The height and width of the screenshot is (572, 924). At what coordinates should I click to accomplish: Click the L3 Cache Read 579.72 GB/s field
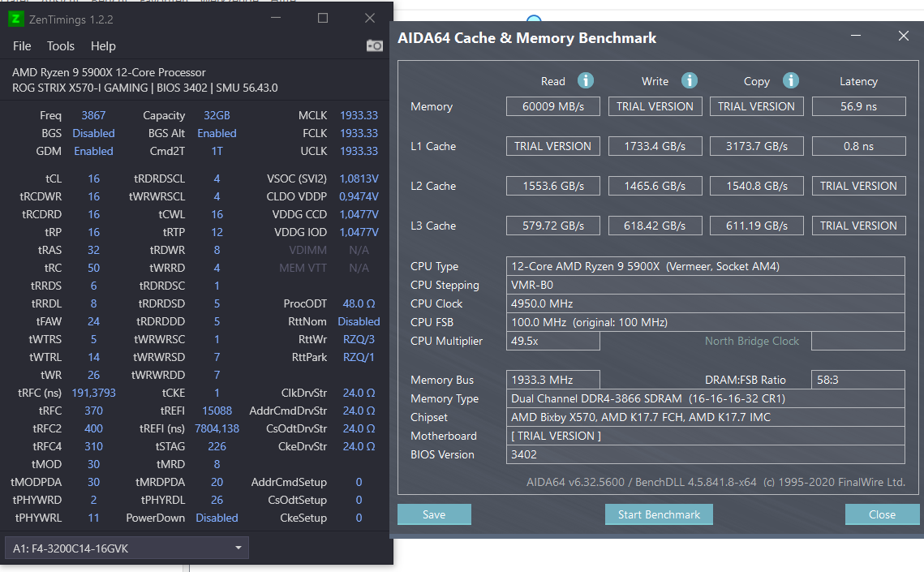(x=553, y=226)
